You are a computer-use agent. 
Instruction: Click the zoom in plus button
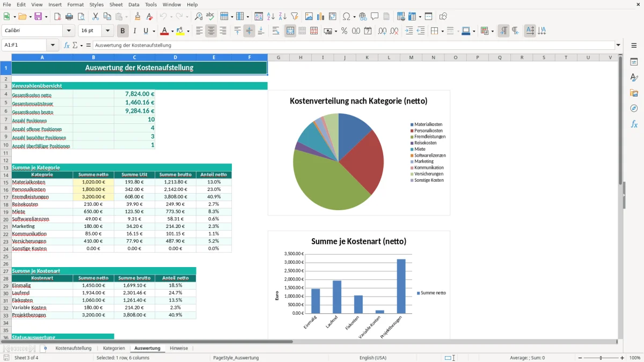[x=622, y=358]
